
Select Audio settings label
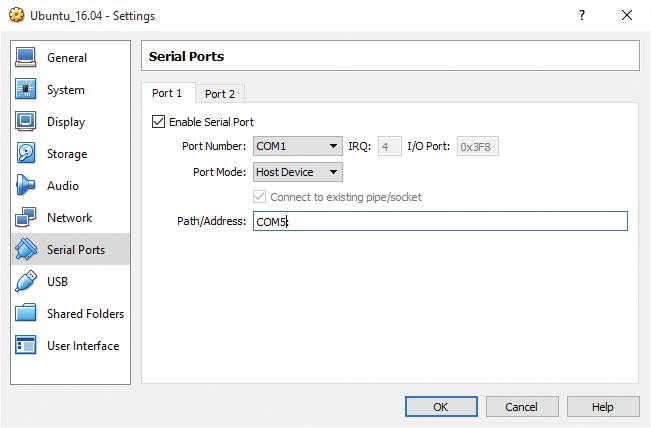coord(63,186)
